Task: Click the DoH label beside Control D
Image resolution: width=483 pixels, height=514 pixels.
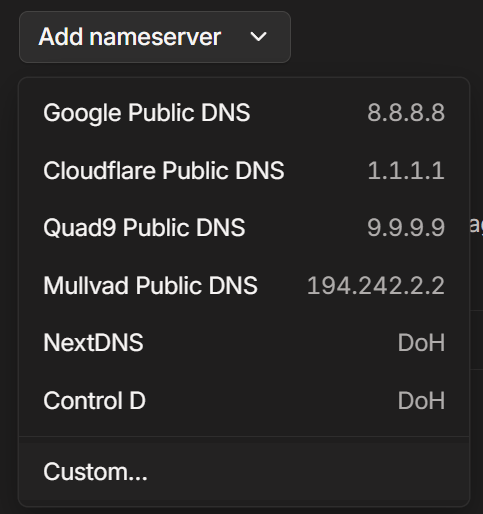Action: click(421, 401)
